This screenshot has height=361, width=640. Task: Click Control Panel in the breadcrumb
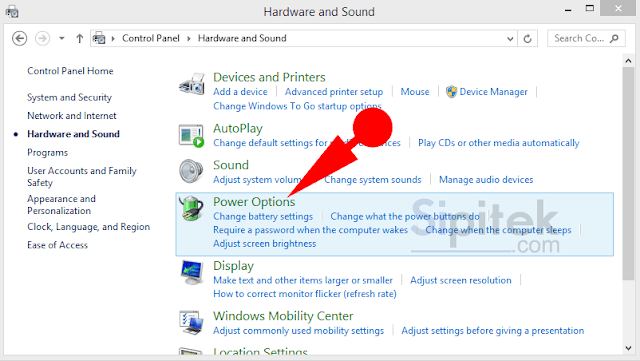pyautogui.click(x=151, y=38)
